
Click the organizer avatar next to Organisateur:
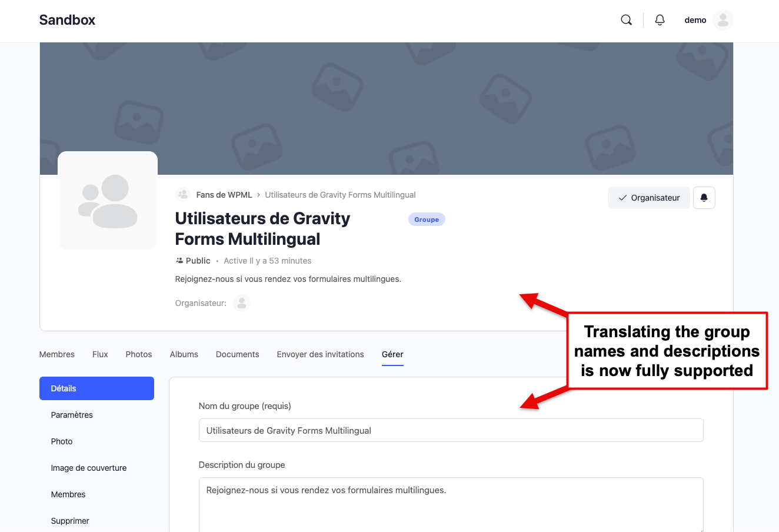(242, 303)
